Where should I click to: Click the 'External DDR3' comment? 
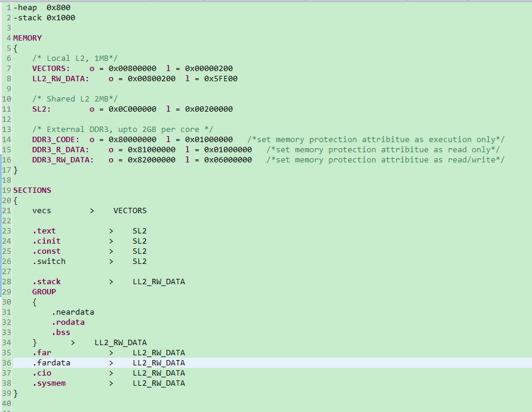tap(123, 130)
